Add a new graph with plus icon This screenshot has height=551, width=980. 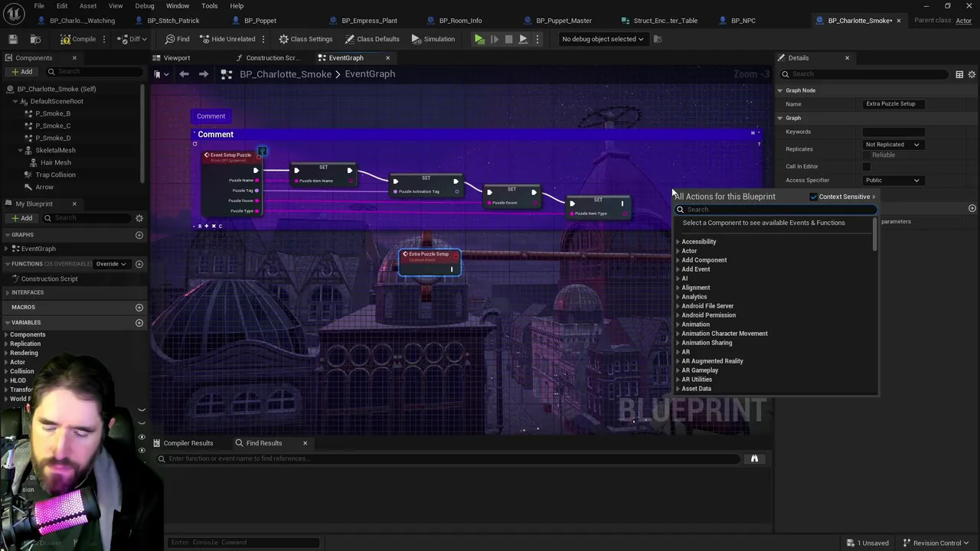139,235
